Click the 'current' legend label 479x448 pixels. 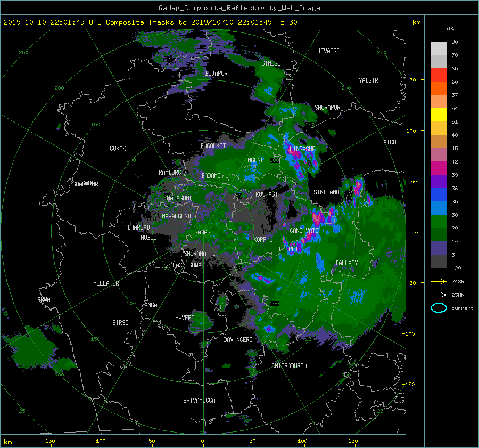[463, 308]
